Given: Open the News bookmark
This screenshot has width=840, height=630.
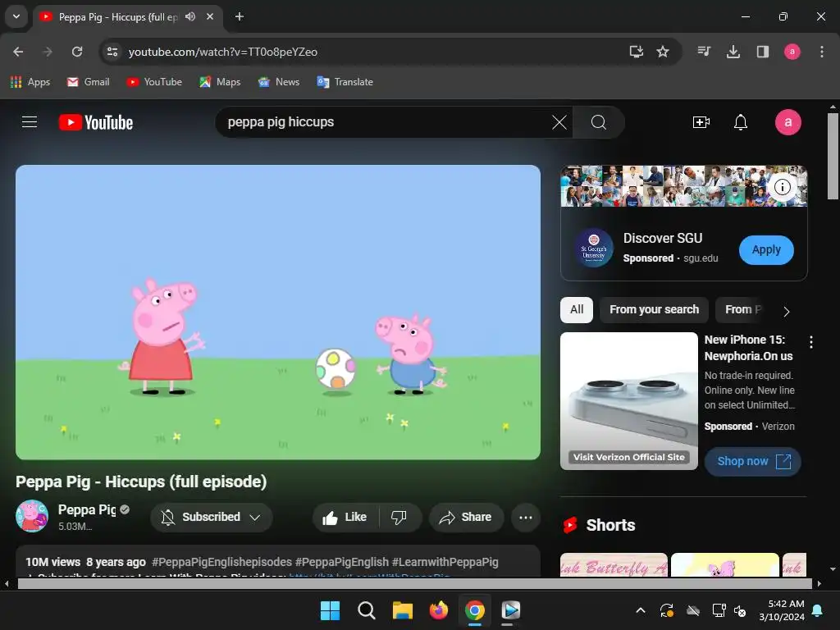Looking at the screenshot, I should click(279, 82).
